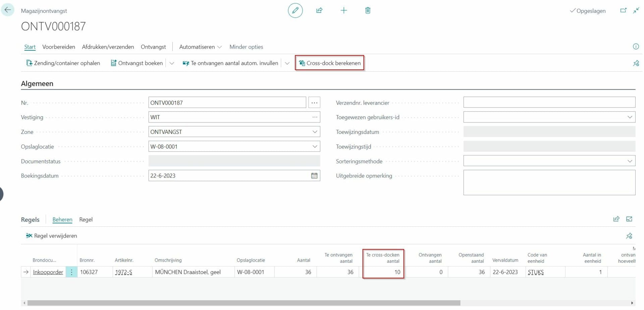
Task: Click Cross-dock berekenen
Action: (330, 63)
